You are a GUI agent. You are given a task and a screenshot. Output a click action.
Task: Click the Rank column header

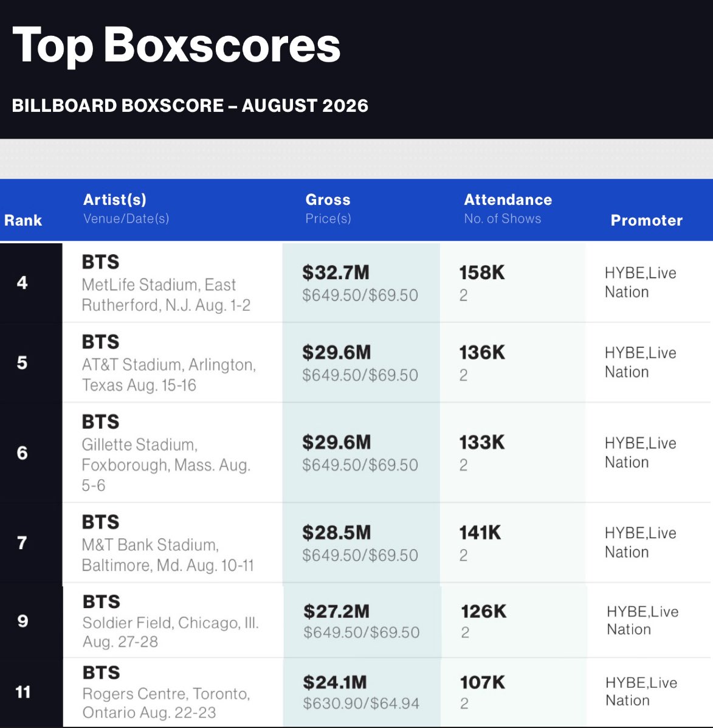(23, 220)
